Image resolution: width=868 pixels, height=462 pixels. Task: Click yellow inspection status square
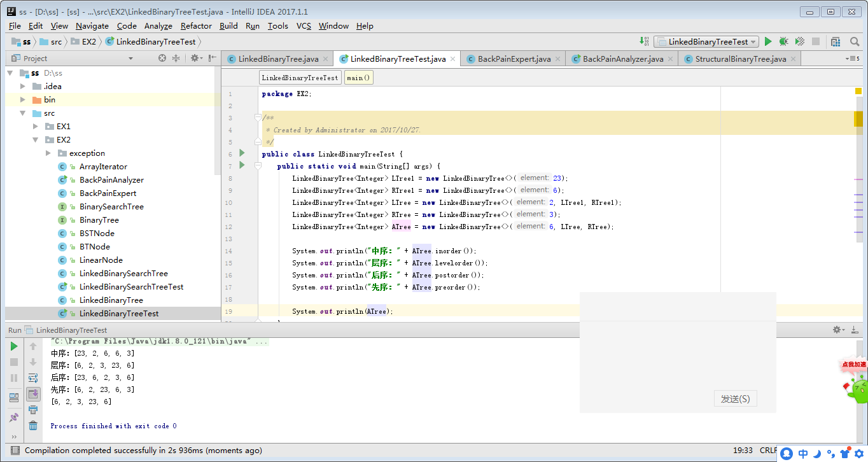coord(858,92)
